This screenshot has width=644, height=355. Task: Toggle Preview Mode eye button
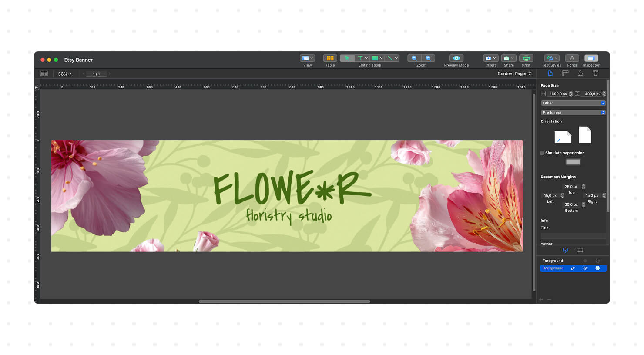pos(456,58)
